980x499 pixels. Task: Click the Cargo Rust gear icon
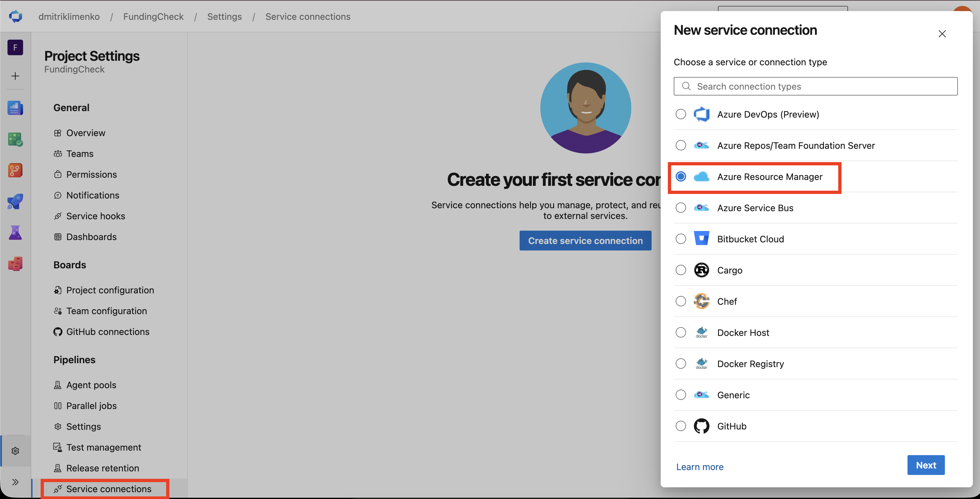pos(702,270)
